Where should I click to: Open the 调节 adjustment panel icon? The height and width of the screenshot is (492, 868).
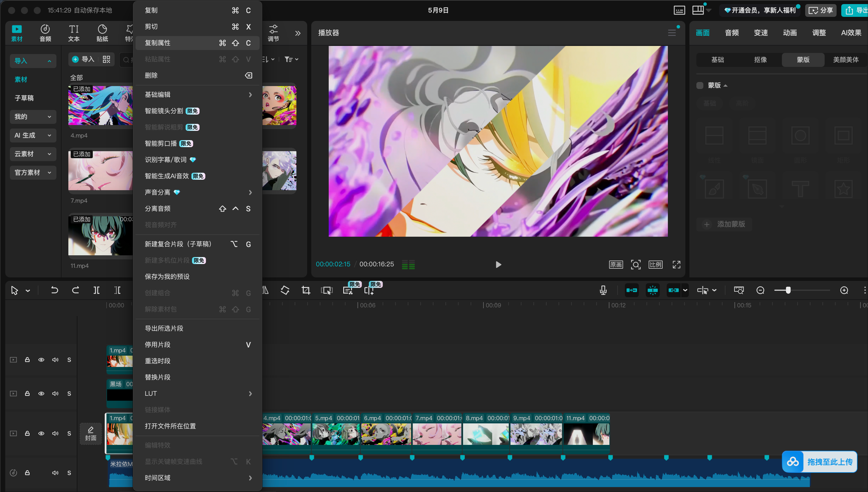pos(273,33)
